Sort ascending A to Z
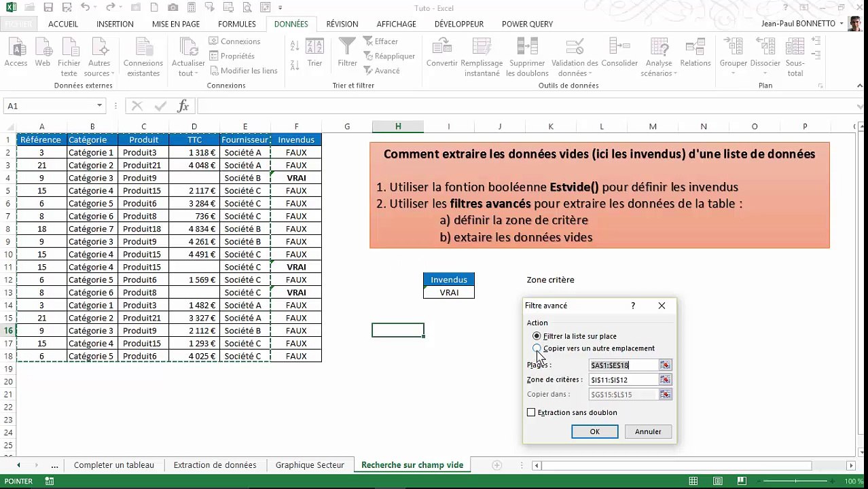868x489 pixels. pos(295,46)
